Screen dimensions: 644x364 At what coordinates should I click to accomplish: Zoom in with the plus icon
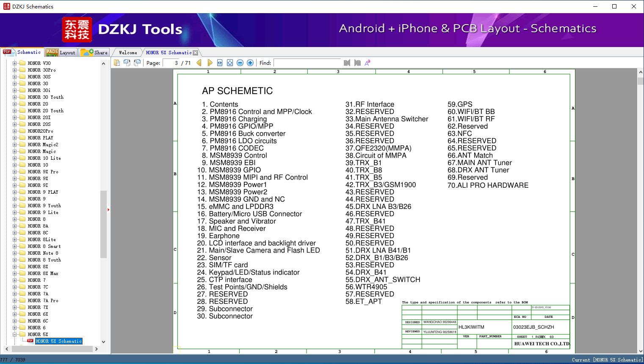[250, 63]
